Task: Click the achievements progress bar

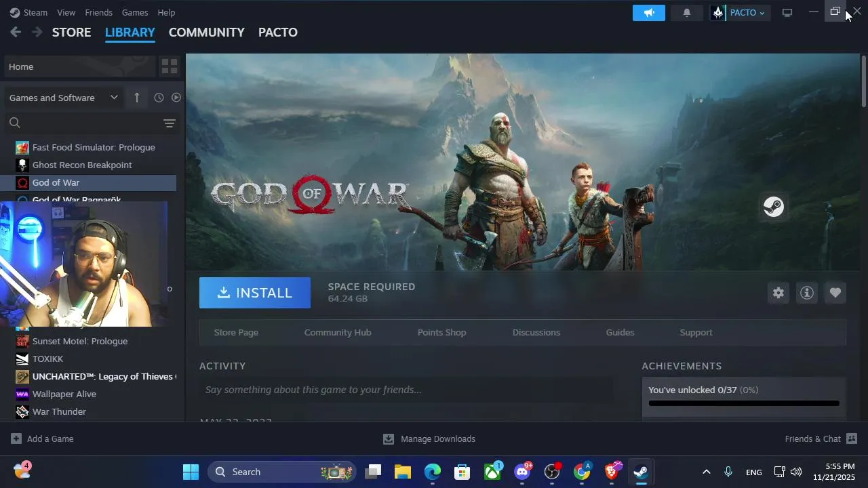Action: (744, 403)
